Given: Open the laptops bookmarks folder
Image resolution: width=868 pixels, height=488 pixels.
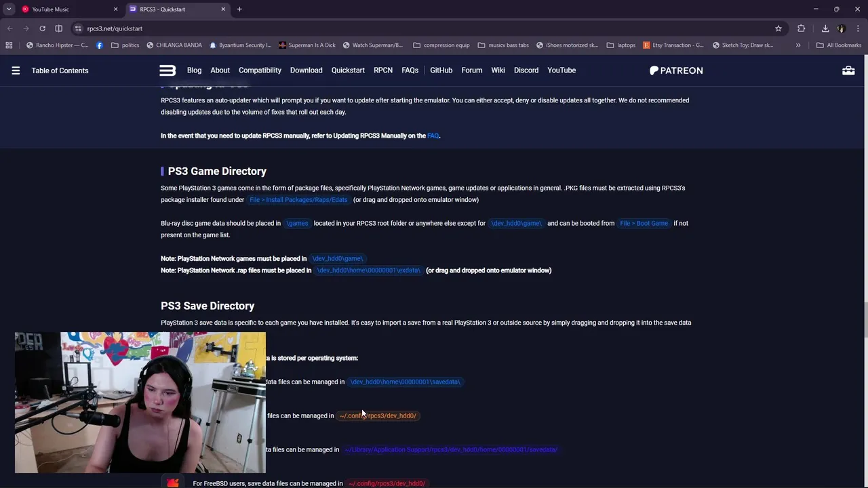Looking at the screenshot, I should point(621,45).
